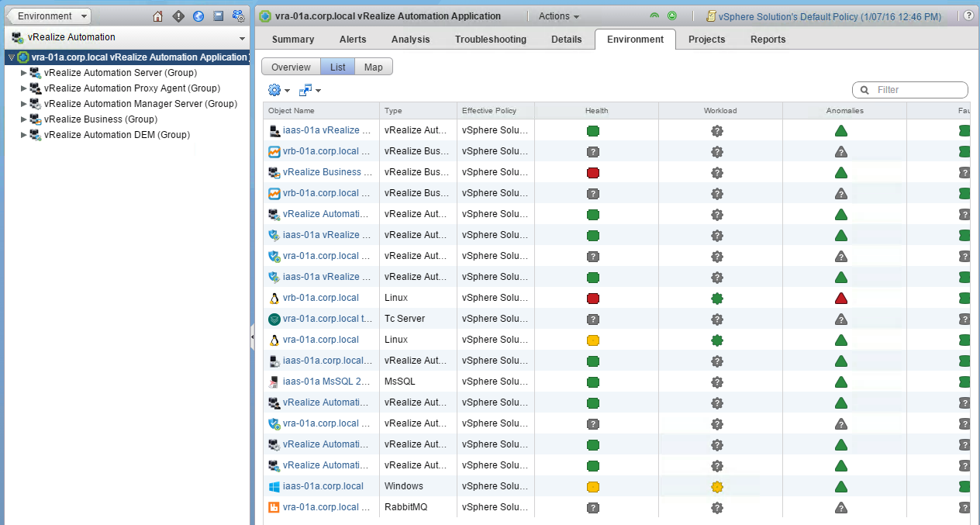Open the Summary tab
This screenshot has height=525, width=980.
[x=293, y=40]
